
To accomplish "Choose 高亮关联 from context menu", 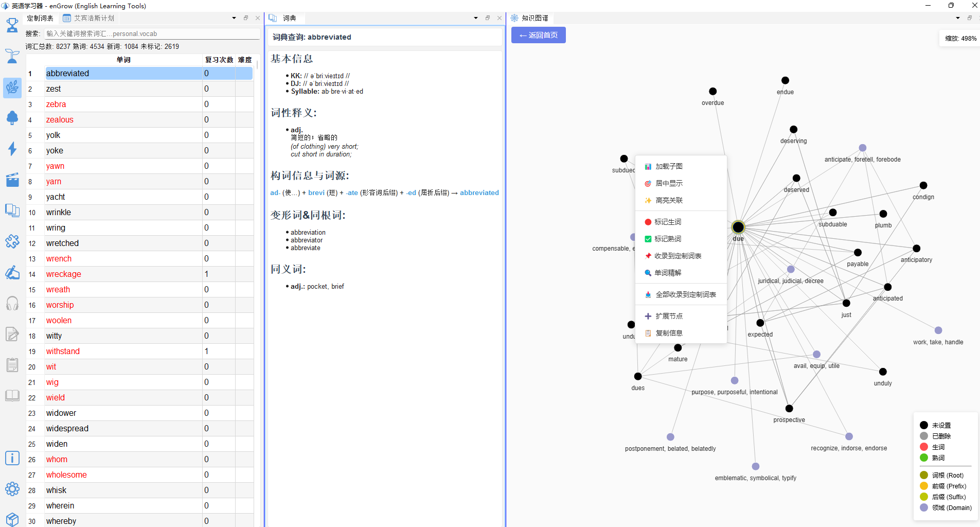I will pyautogui.click(x=681, y=200).
